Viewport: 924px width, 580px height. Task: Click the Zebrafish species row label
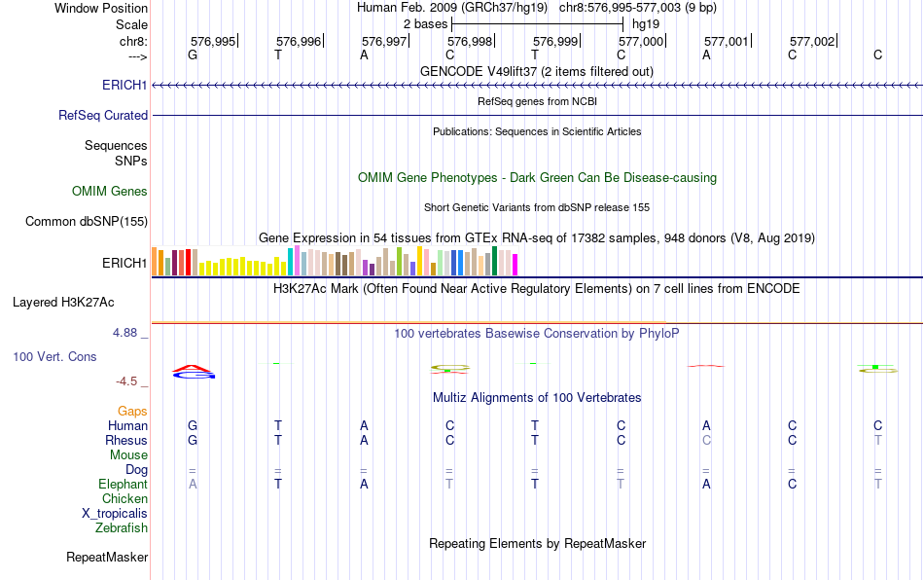(x=122, y=527)
